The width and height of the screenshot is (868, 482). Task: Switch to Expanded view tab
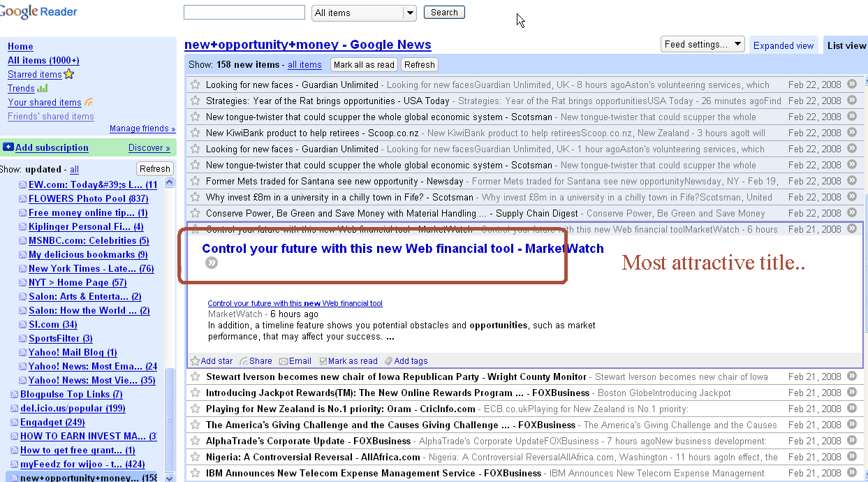point(784,45)
